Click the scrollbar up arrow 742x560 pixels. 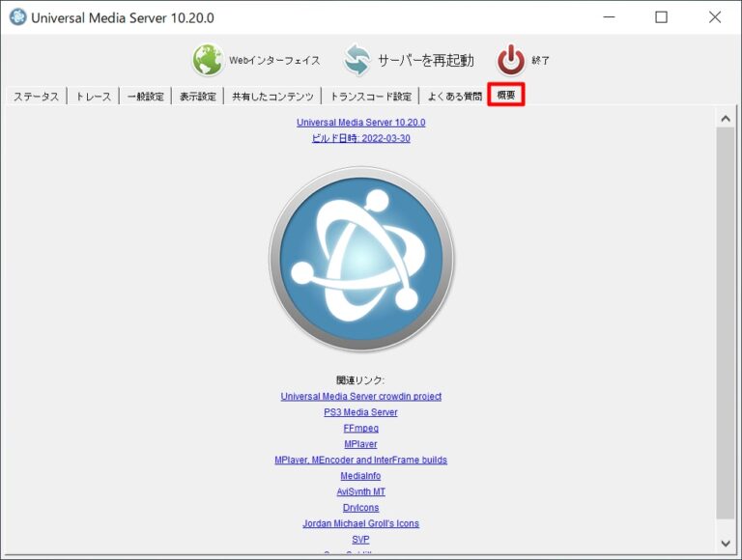tap(726, 118)
